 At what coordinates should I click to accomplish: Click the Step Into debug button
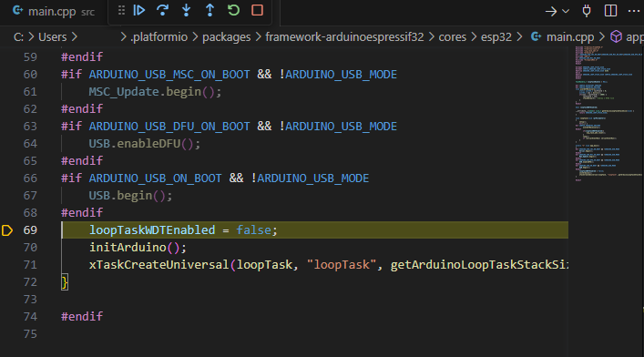[186, 10]
